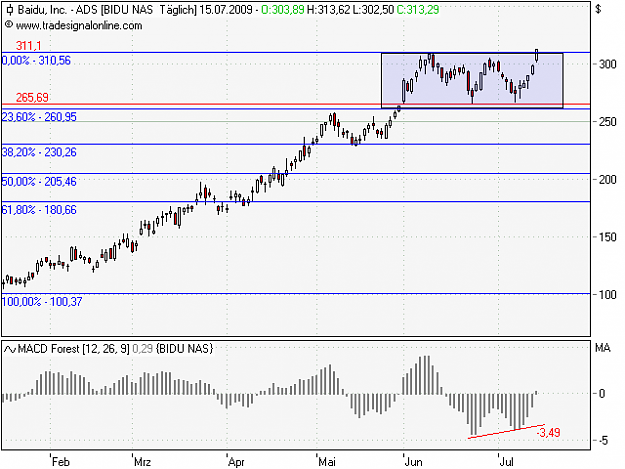625x469 pixels.
Task: Click the '{BIDU NAS}' label in MACD panel
Action: coord(185,349)
